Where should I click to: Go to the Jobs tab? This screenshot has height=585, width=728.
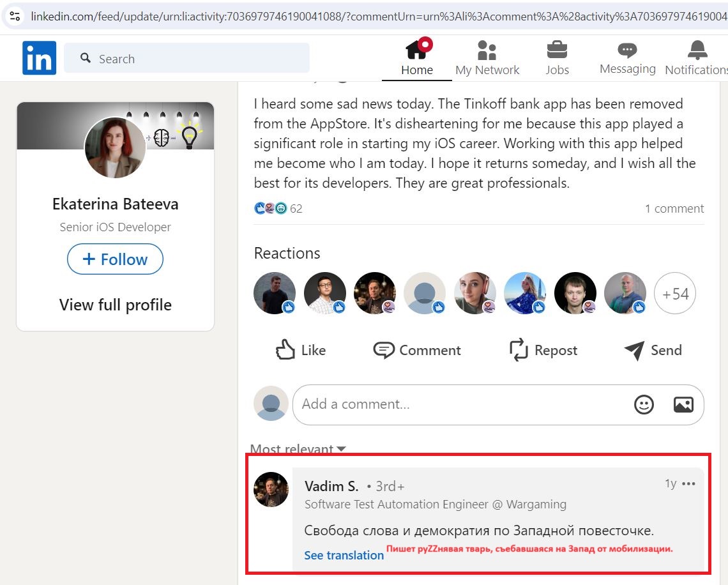tap(557, 57)
